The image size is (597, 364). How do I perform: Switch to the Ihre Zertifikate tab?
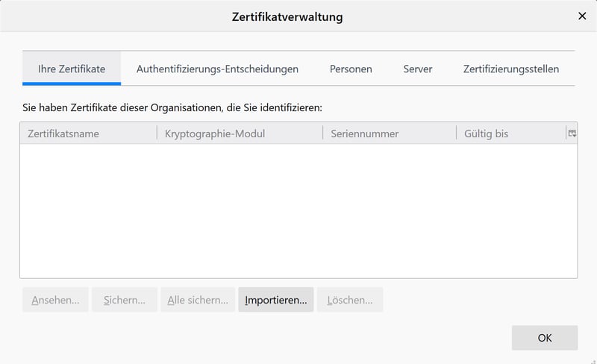coord(72,69)
